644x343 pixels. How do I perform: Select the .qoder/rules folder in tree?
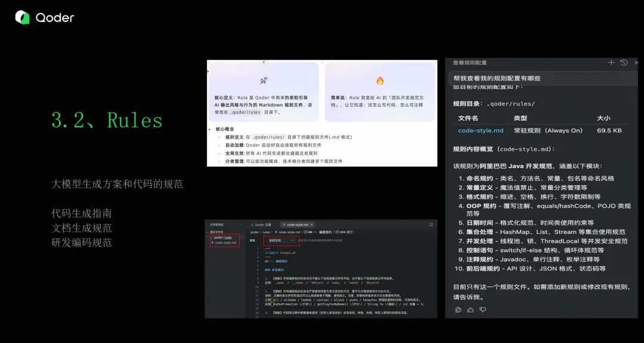(222, 237)
